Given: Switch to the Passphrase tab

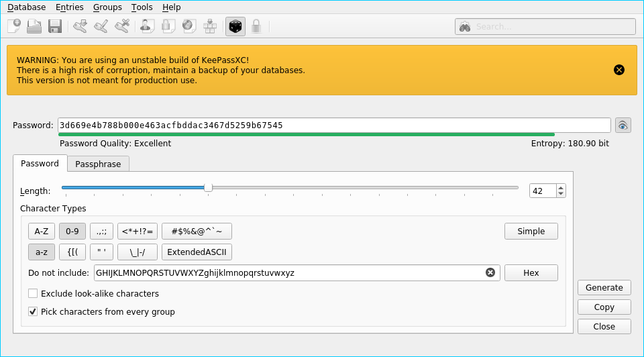Looking at the screenshot, I should 98,164.
